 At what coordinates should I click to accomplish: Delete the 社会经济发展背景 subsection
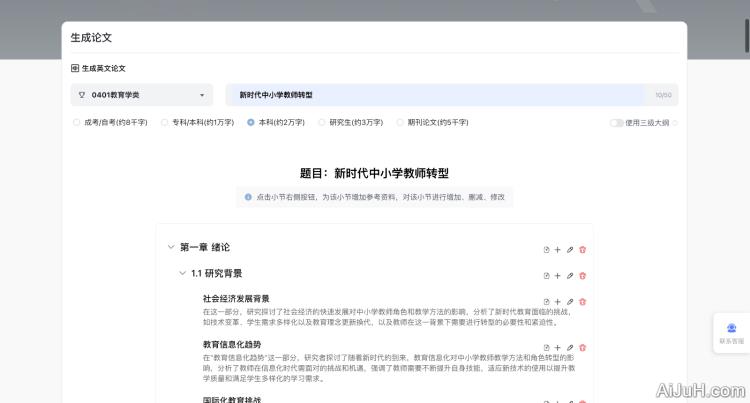point(582,302)
